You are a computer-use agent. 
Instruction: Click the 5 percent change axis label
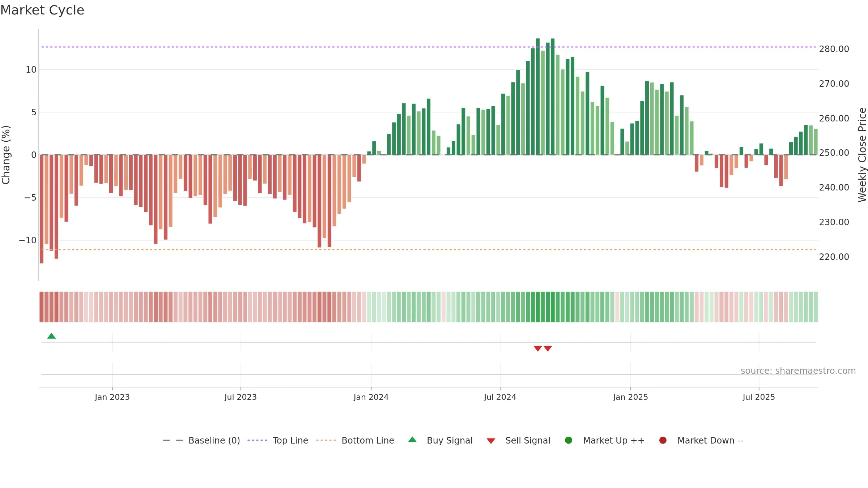tap(34, 112)
